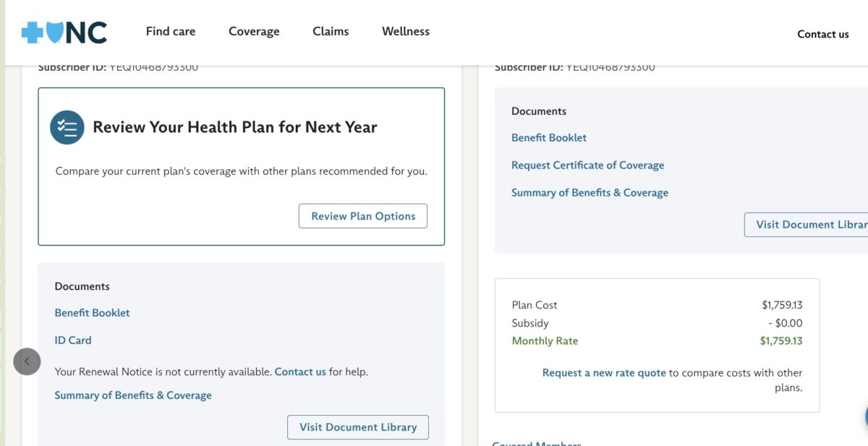
Task: Click the checklist icon in the review plan card
Action: tap(67, 126)
